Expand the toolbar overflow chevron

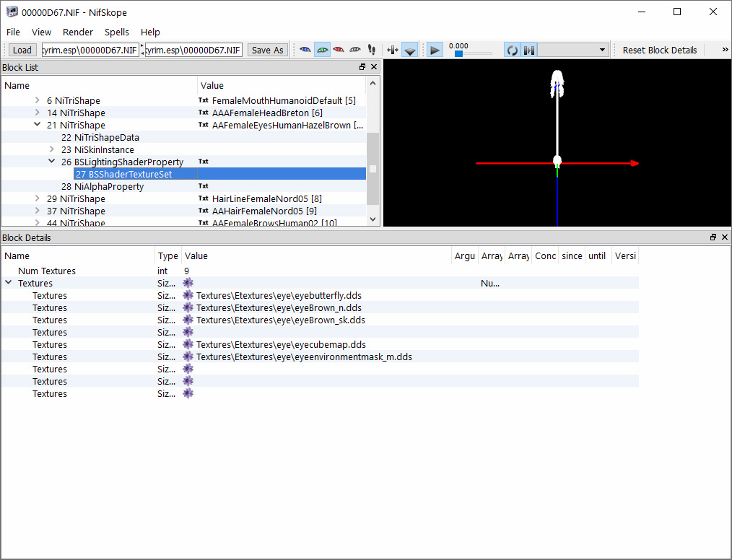point(725,50)
